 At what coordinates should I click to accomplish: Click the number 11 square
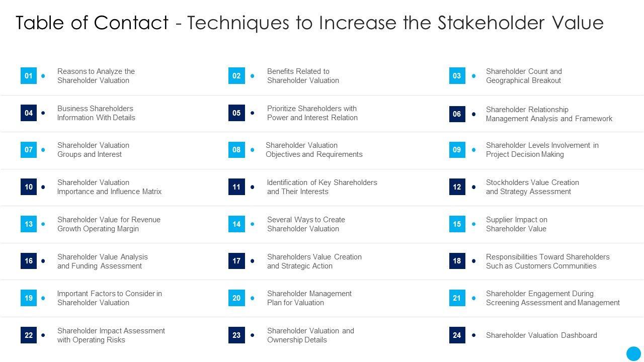click(x=236, y=187)
